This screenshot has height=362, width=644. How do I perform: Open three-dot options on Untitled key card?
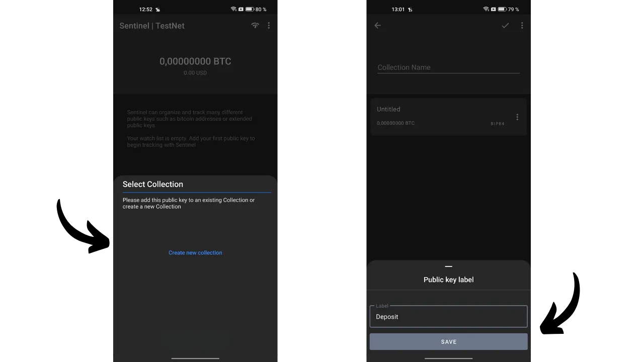(x=517, y=117)
